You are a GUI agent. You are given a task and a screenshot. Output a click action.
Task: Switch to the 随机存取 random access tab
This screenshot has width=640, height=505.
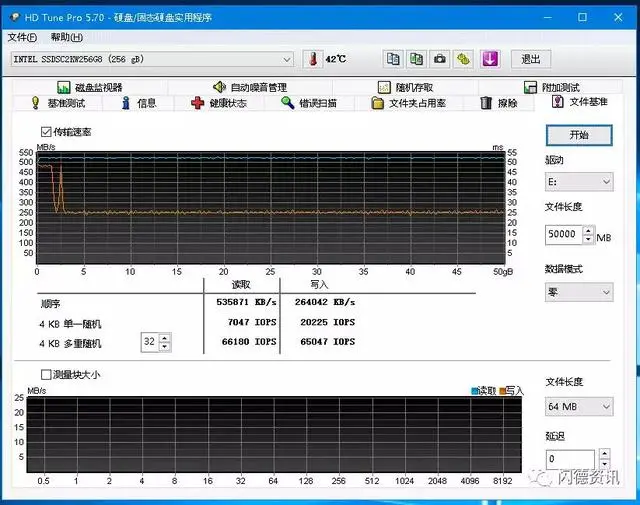pos(404,88)
